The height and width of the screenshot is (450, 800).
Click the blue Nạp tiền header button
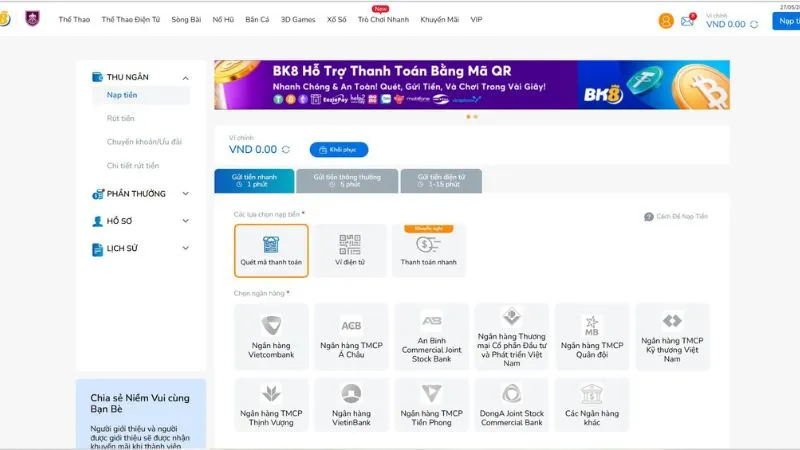coord(786,21)
